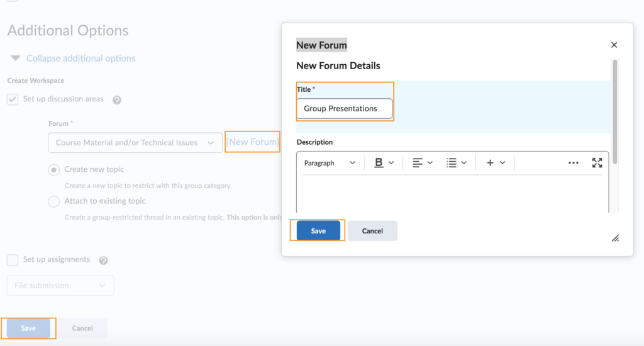Click the bulleted list icon

pos(452,163)
